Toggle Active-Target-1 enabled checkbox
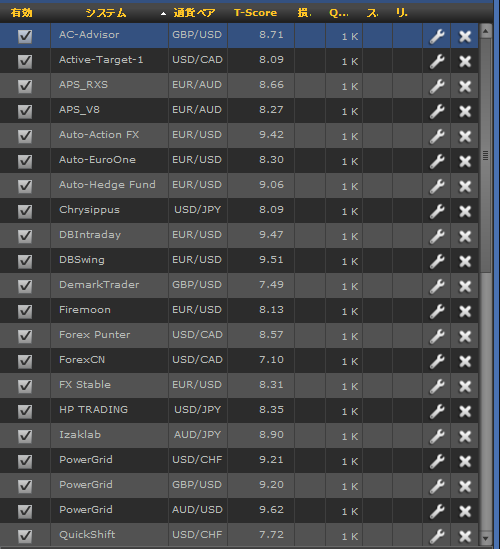 pos(25,61)
